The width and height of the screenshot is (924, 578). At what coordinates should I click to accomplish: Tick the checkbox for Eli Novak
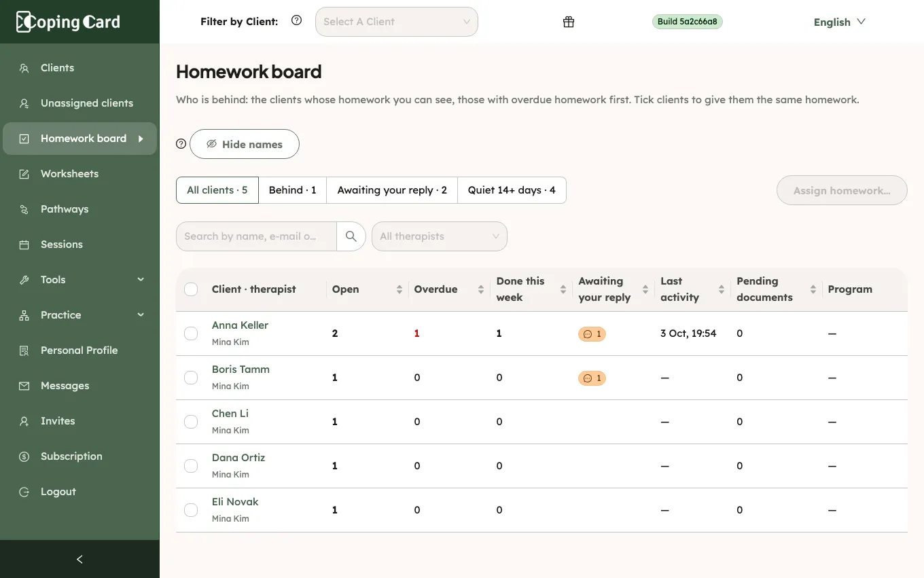[x=191, y=510]
